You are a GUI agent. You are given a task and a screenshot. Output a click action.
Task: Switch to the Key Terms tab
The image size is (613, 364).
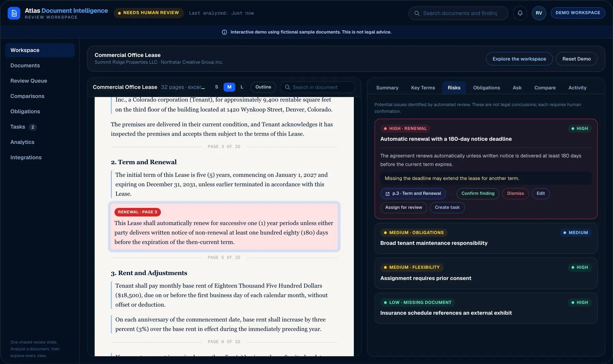coord(423,88)
